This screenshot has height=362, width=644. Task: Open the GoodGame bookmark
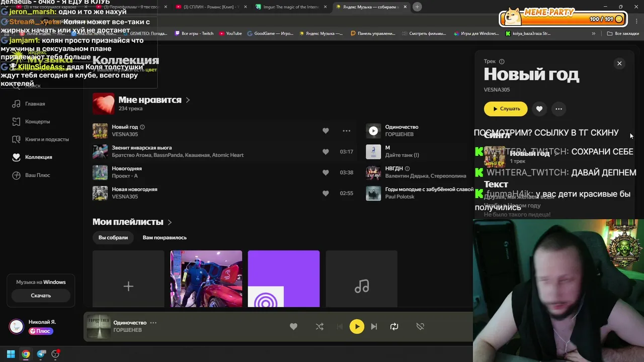click(270, 34)
